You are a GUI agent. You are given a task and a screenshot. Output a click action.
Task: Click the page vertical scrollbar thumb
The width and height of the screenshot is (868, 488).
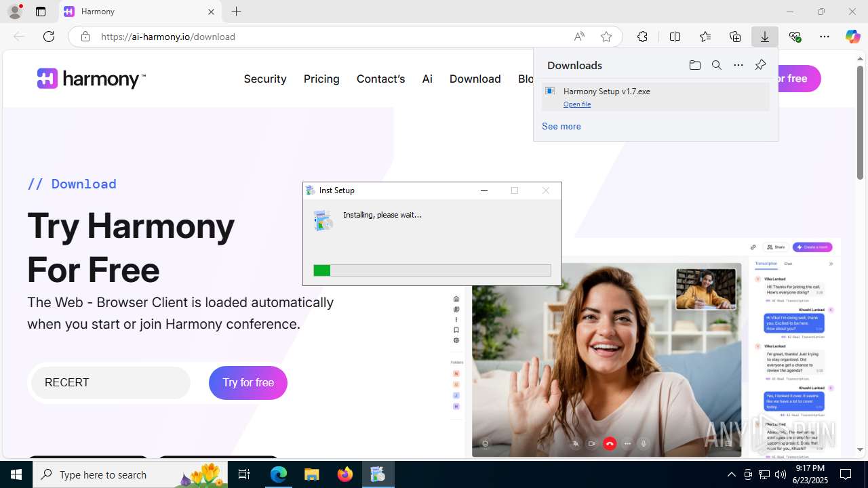(860, 122)
